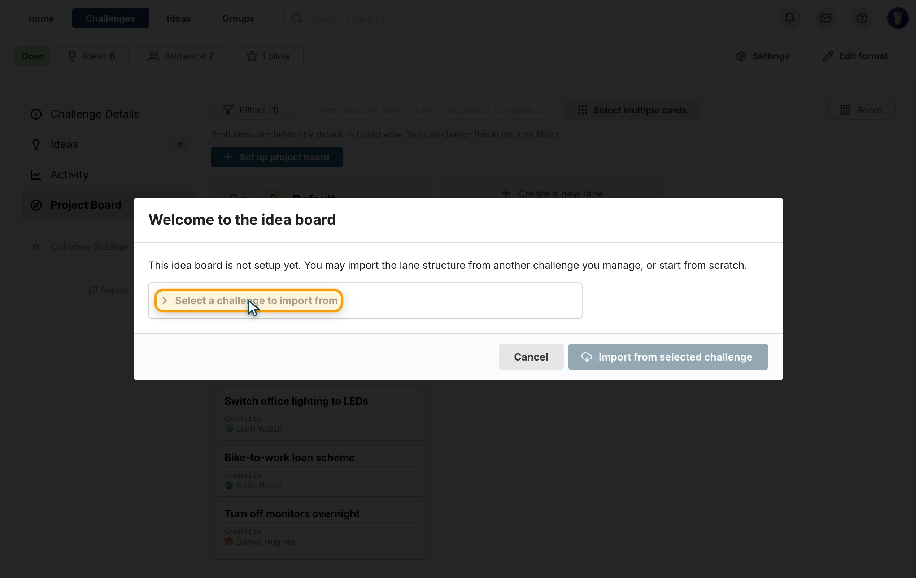Click the cloud icon on Import button
The width and height of the screenshot is (924, 578).
(587, 357)
